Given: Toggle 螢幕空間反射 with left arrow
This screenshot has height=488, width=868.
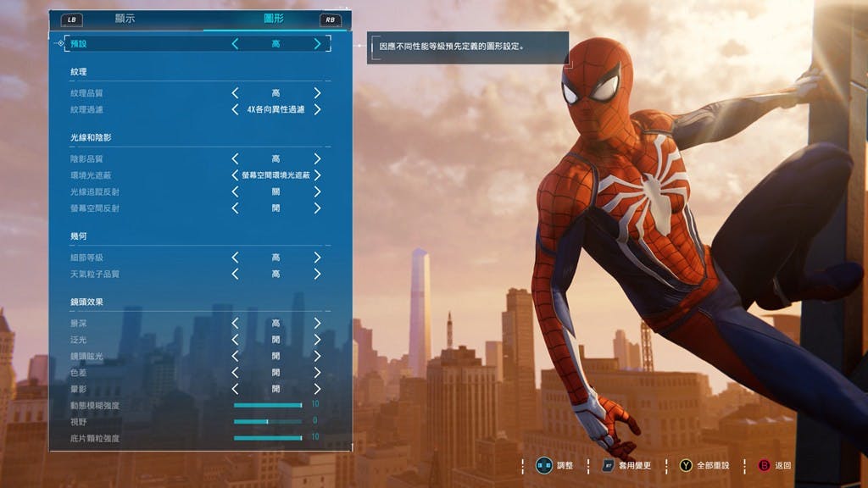Looking at the screenshot, I should pyautogui.click(x=236, y=208).
